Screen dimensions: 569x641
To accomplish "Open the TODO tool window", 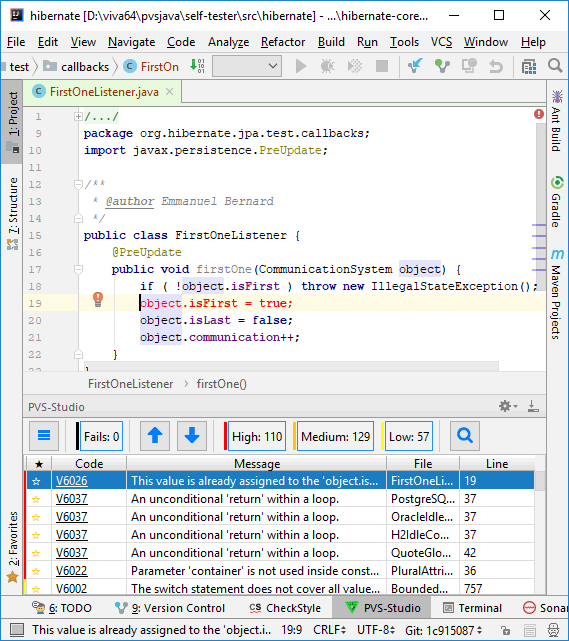I will click(62, 608).
